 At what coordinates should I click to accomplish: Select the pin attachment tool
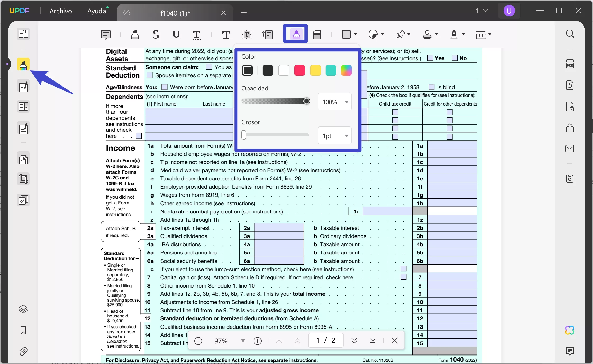[x=401, y=34]
